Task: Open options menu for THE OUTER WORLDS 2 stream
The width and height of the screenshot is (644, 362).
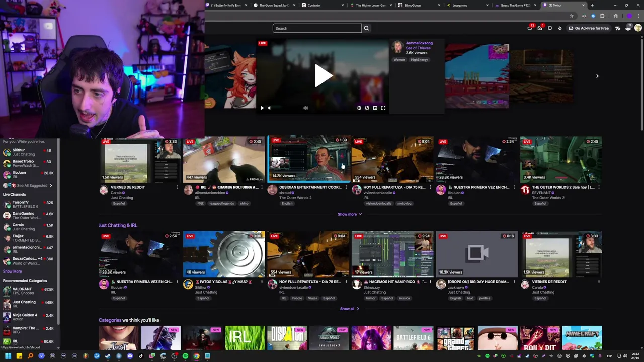Action: (599, 187)
